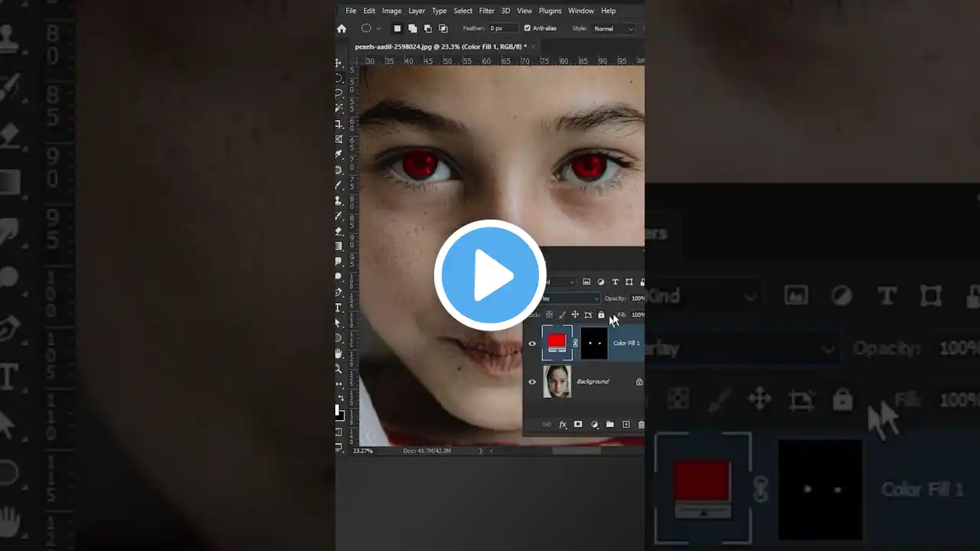Screen dimensions: 980x551
Task: Hide the Color Fill 1 layer
Action: point(532,343)
